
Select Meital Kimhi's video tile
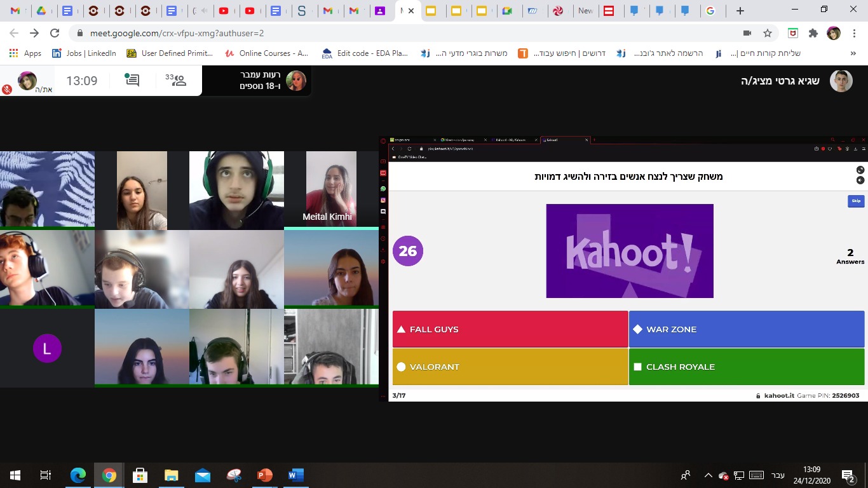[x=331, y=189]
